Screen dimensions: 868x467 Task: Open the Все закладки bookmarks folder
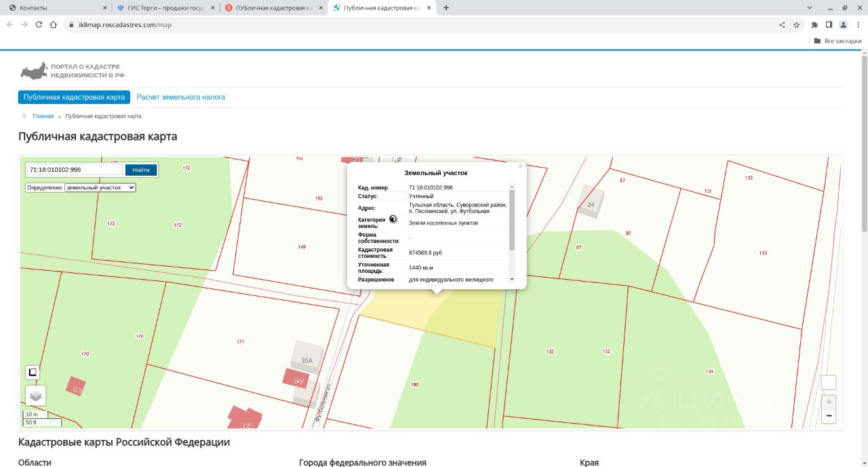837,41
